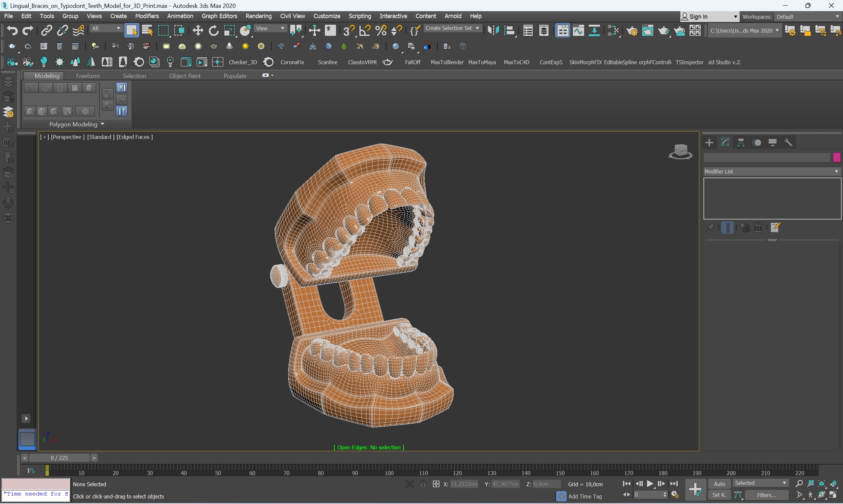Open the project path dropdown
Screen dimensions: 843x504
pyautogui.click(x=744, y=31)
